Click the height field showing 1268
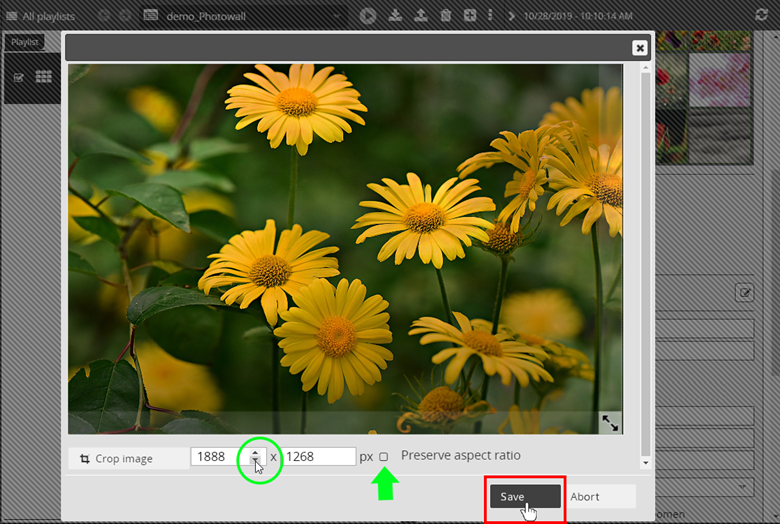 click(x=319, y=457)
